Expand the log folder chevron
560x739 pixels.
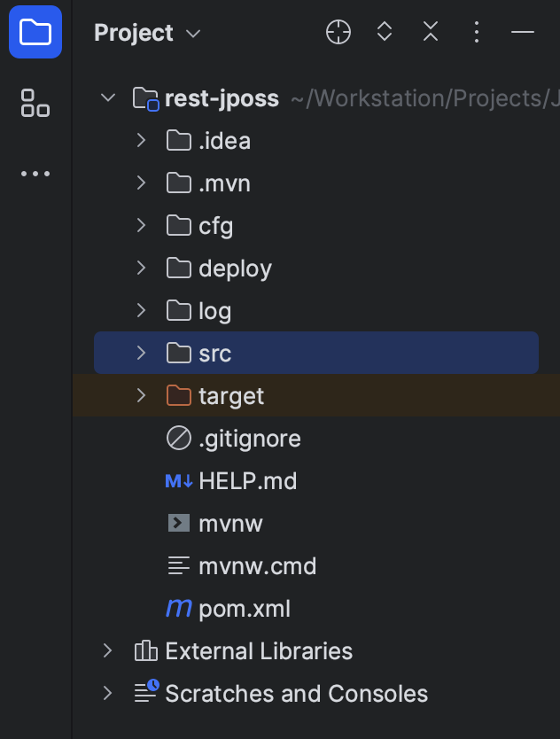141,310
